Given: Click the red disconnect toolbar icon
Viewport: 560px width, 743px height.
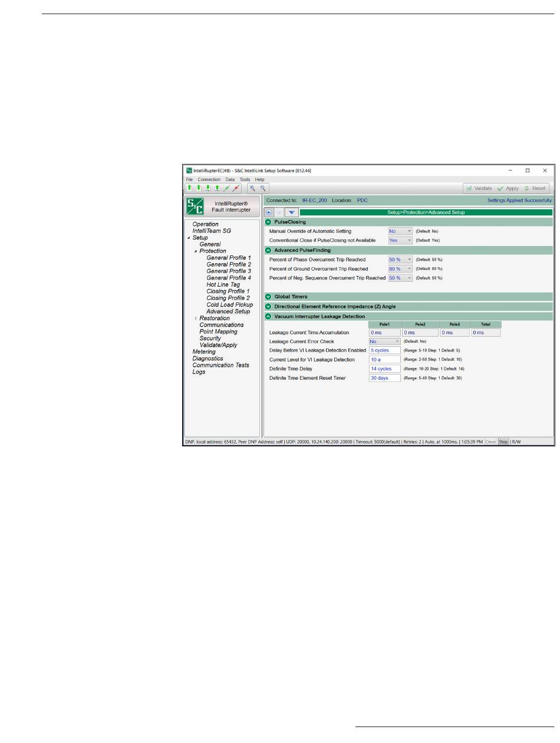Looking at the screenshot, I should click(x=236, y=188).
